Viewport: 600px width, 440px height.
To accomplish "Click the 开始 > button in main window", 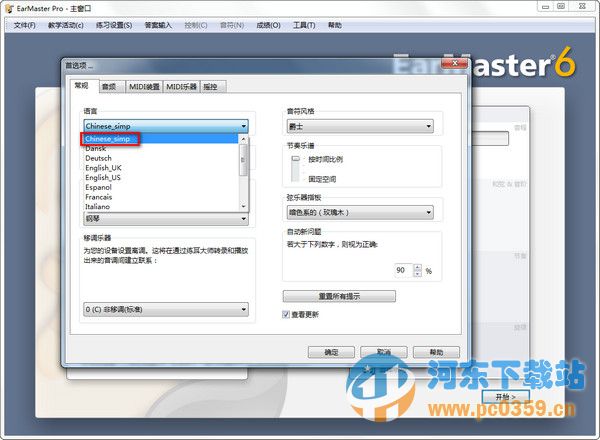I will pos(505,396).
